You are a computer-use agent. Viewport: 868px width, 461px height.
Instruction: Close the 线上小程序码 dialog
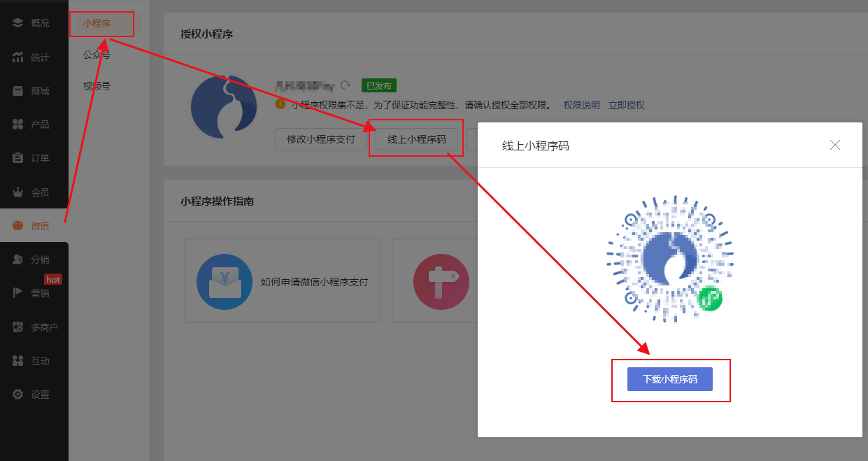(834, 145)
